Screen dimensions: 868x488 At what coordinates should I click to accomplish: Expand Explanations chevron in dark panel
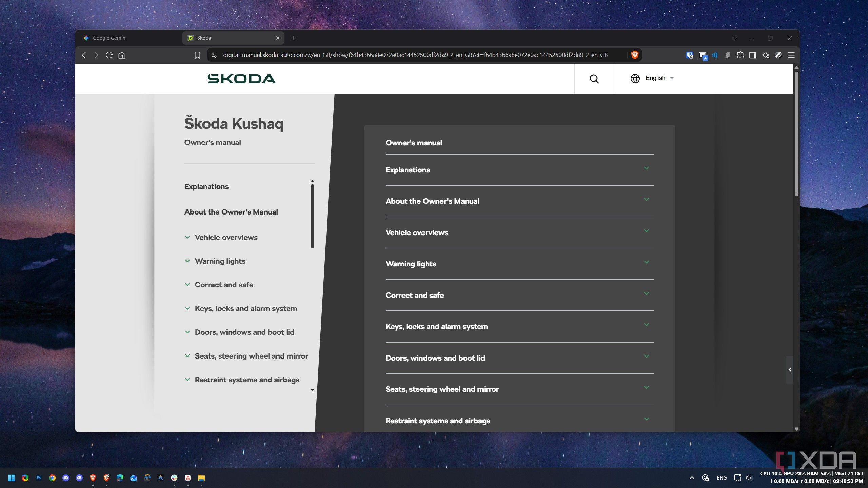pyautogui.click(x=646, y=168)
